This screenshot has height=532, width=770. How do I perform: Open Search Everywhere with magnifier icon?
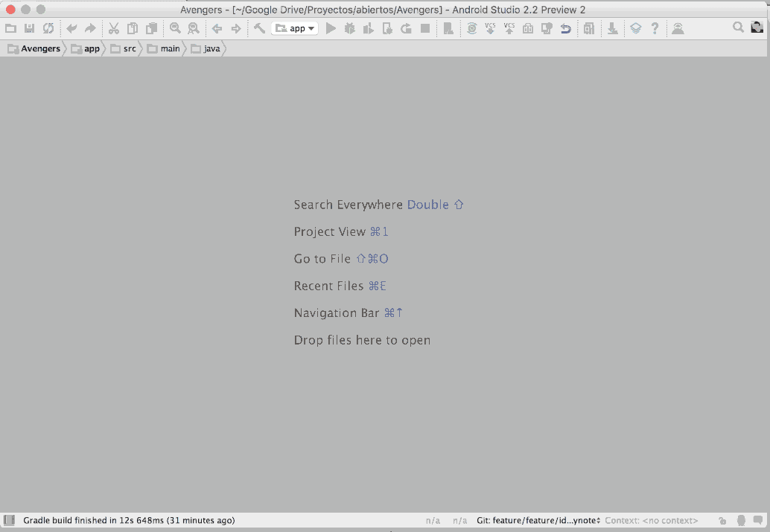pyautogui.click(x=737, y=27)
